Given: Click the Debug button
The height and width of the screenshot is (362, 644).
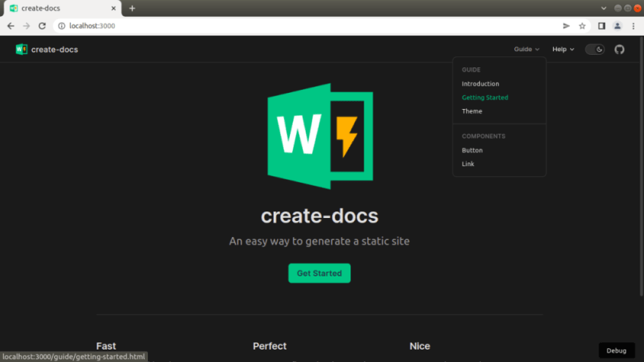Looking at the screenshot, I should 616,350.
